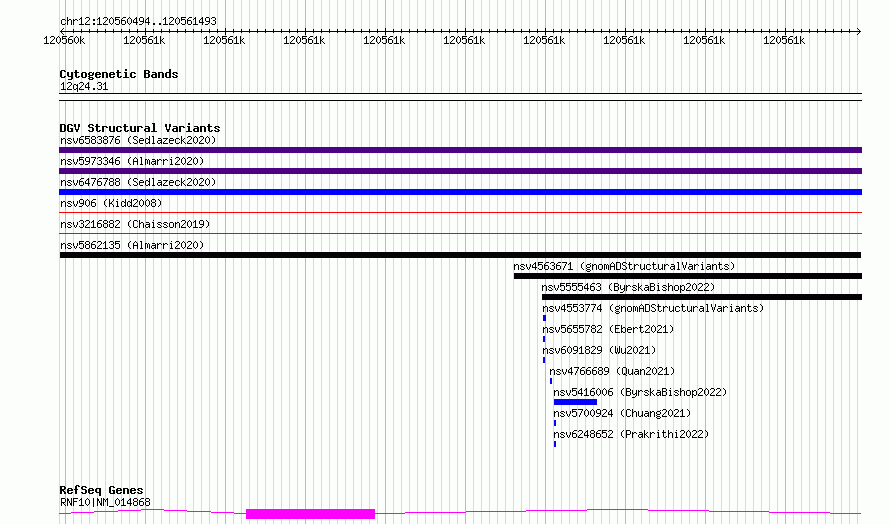Image resolution: width=890 pixels, height=524 pixels.
Task: Click the DGV Structural Variants track title
Action: click(x=140, y=128)
